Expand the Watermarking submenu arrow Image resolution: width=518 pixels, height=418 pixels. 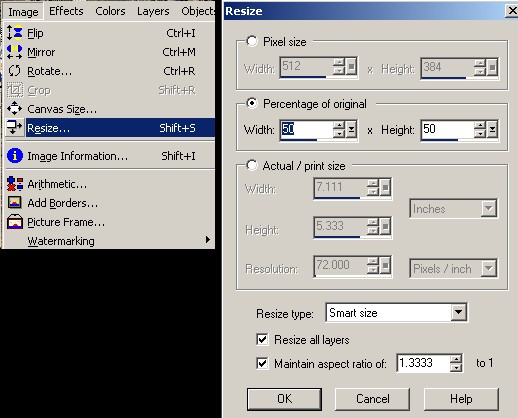coord(208,240)
